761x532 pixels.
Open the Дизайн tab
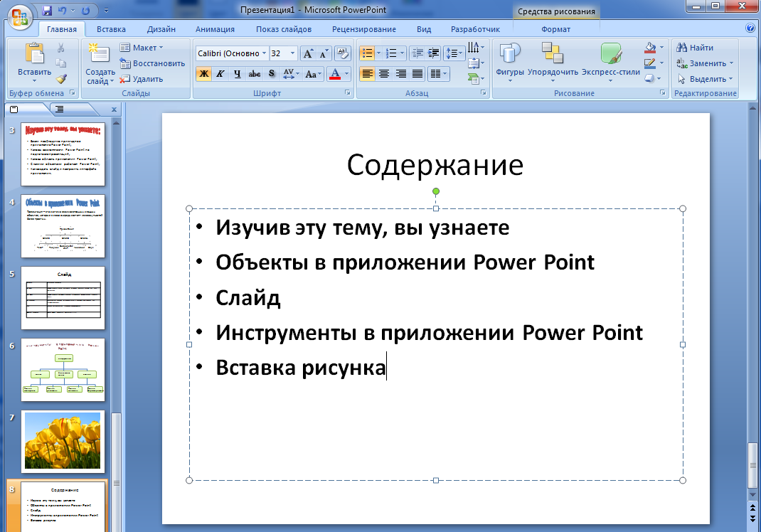tap(161, 29)
